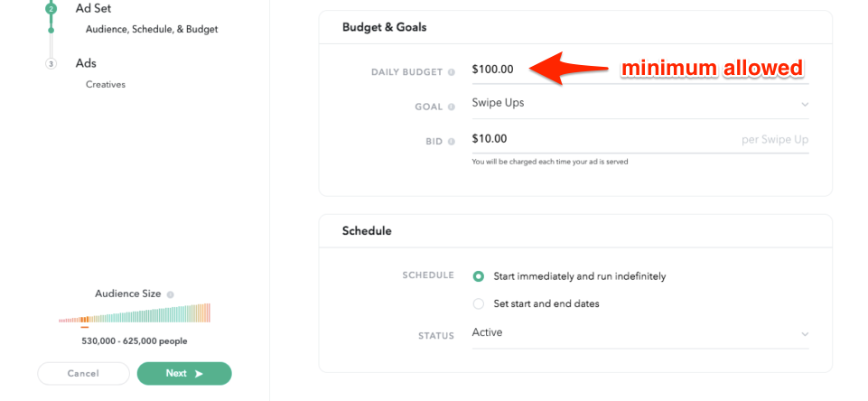Click the Audience Size info icon
The width and height of the screenshot is (868, 401).
pyautogui.click(x=170, y=294)
